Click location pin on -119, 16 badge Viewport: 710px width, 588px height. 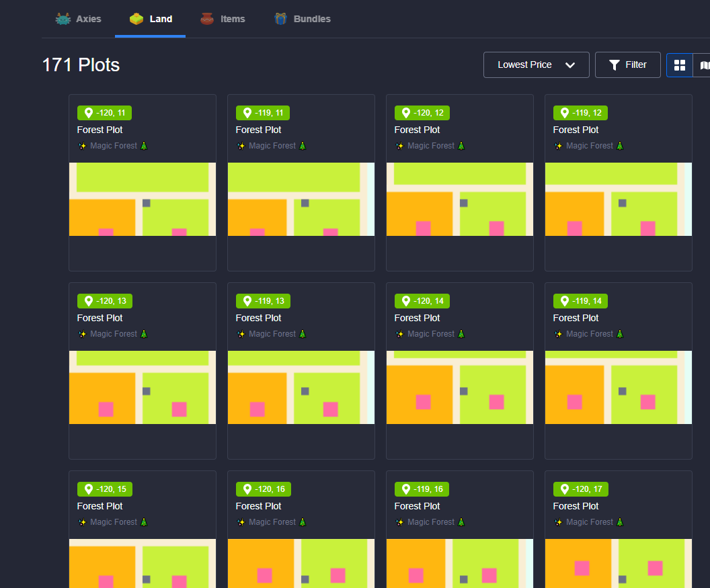406,489
